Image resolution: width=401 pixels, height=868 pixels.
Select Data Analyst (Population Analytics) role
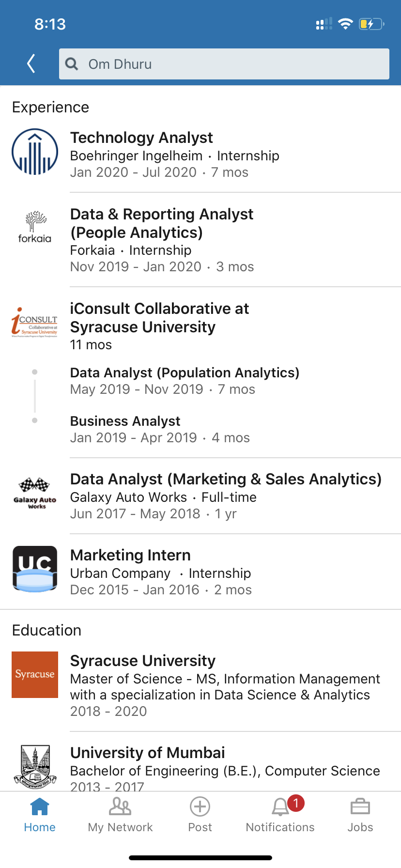(185, 373)
